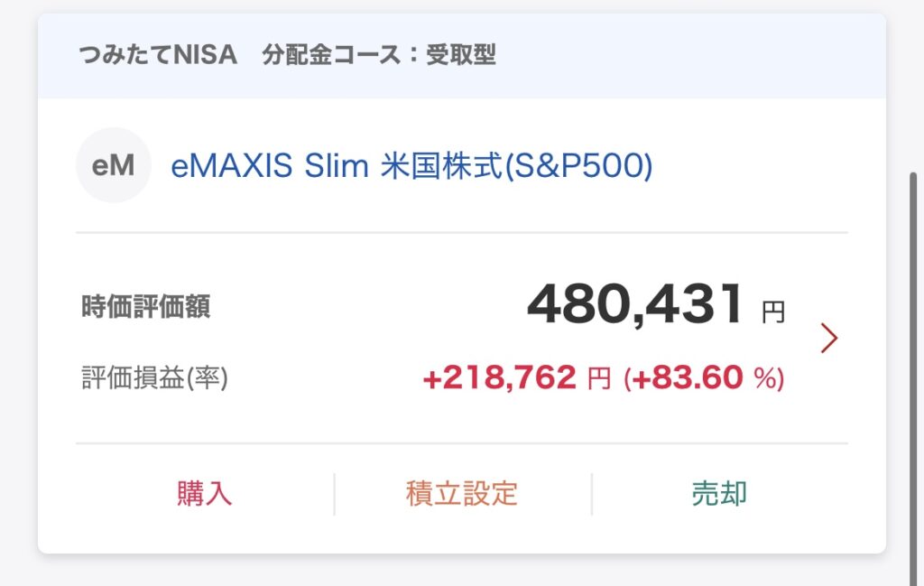Tap the 売却 button
This screenshot has height=586, width=924.
(x=719, y=494)
